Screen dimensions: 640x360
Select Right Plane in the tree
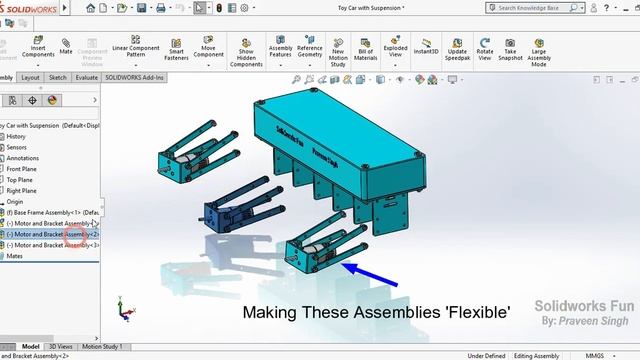(x=21, y=191)
